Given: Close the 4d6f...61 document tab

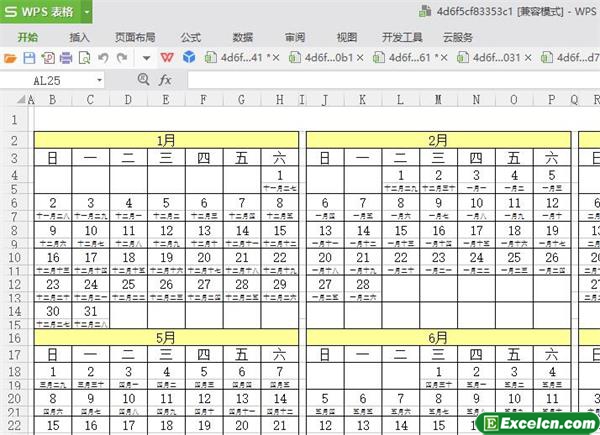Looking at the screenshot, I should pyautogui.click(x=444, y=58).
